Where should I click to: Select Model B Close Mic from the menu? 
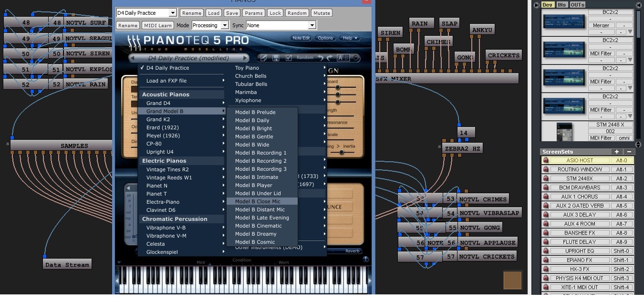point(258,201)
